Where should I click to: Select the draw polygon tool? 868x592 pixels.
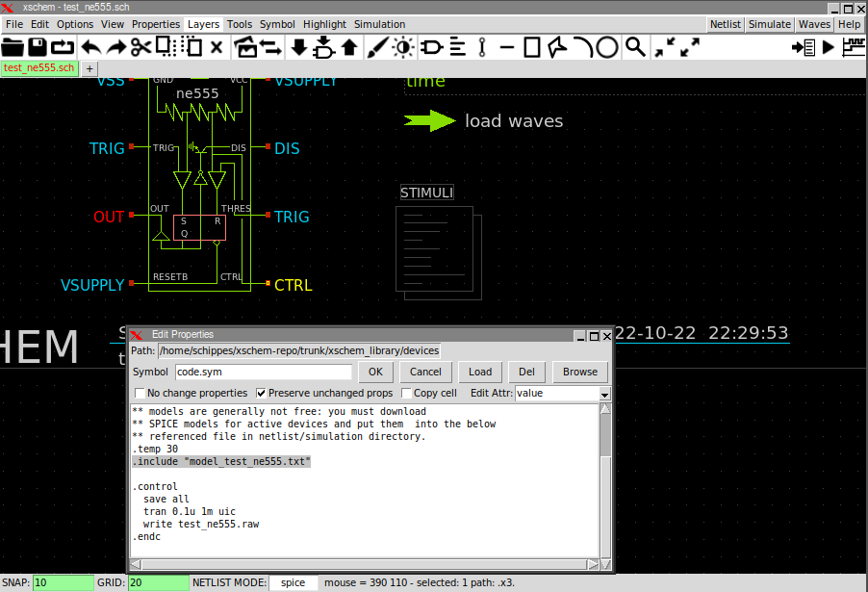[x=557, y=46]
